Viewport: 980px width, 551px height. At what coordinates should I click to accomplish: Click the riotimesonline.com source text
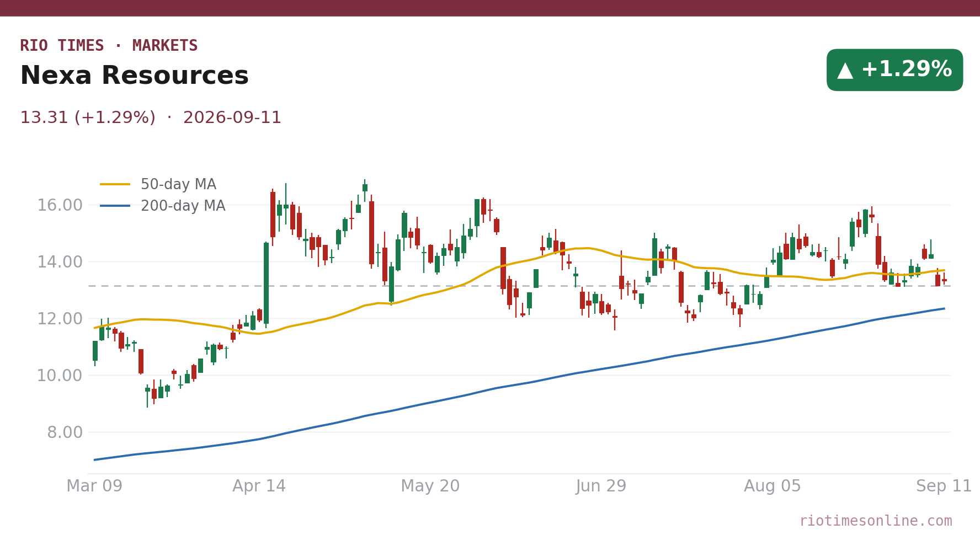pyautogui.click(x=876, y=521)
